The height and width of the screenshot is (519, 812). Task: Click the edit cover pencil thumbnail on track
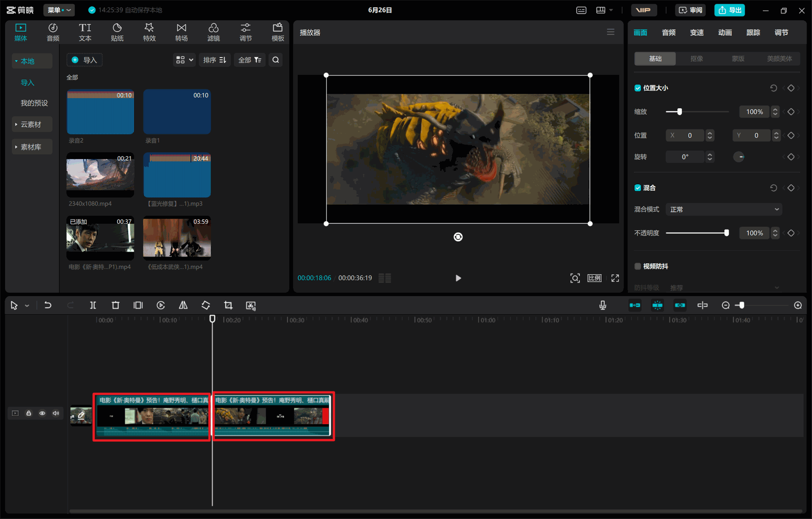click(x=81, y=416)
